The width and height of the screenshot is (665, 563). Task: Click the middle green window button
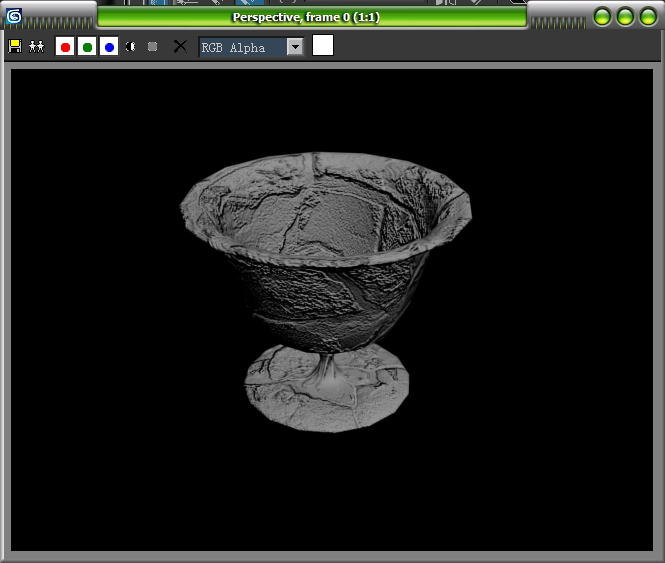(x=625, y=17)
